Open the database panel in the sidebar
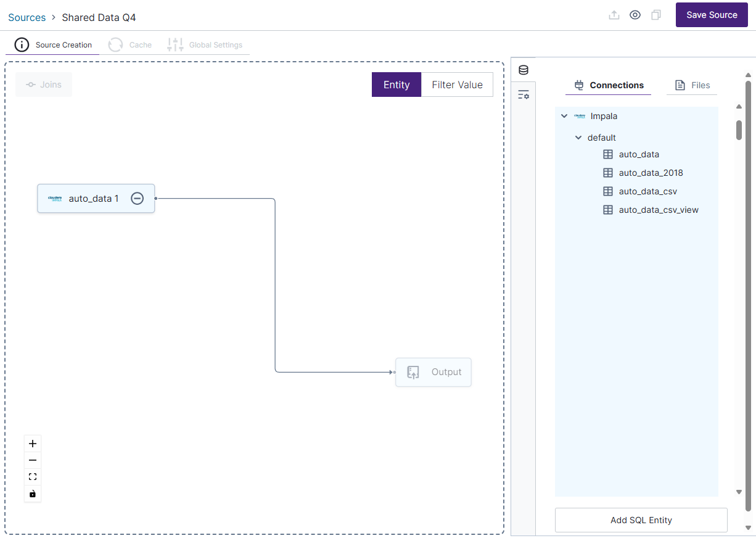Viewport: 756px width, 546px height. tap(523, 70)
